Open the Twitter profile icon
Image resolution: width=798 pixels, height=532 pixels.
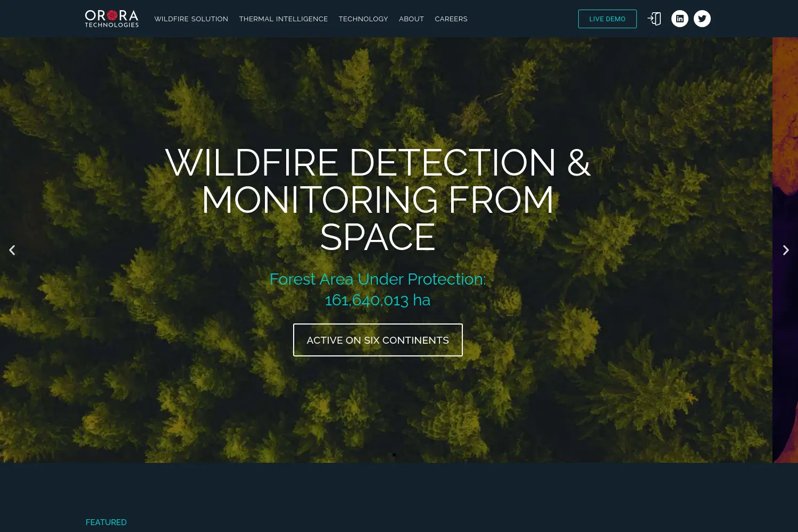coord(702,19)
